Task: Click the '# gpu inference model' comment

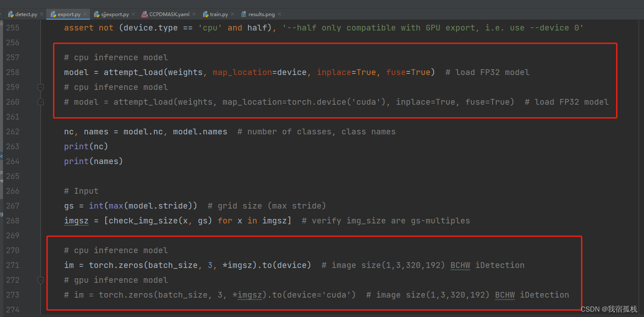Action: 116,280
